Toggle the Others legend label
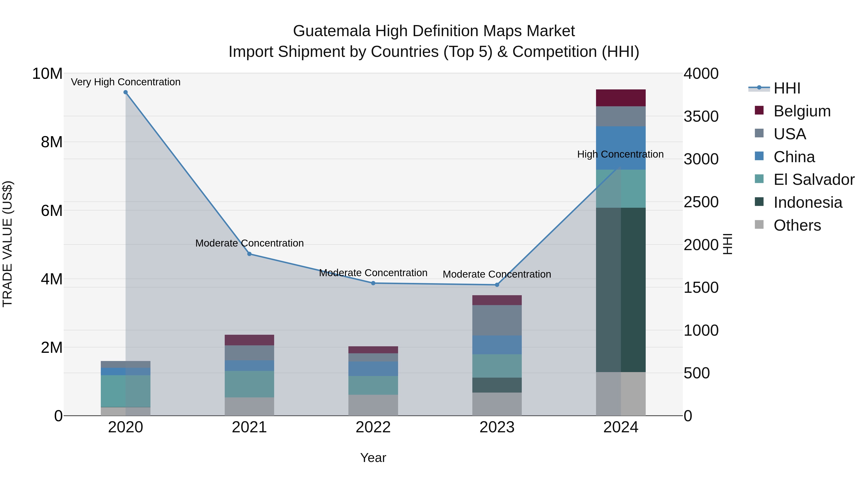The width and height of the screenshot is (868, 488). click(x=797, y=225)
